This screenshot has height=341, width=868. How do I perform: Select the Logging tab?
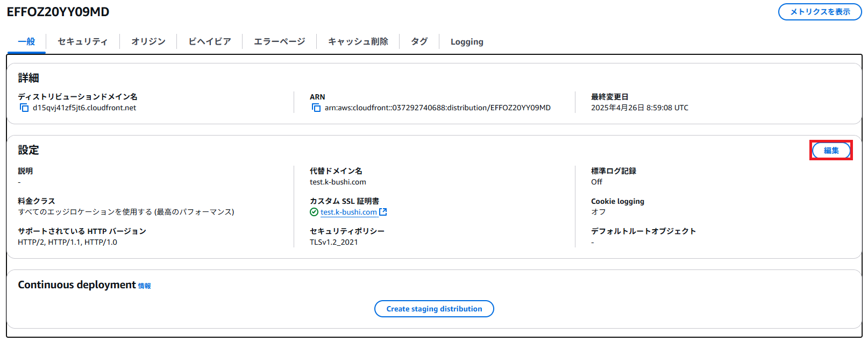tap(467, 41)
